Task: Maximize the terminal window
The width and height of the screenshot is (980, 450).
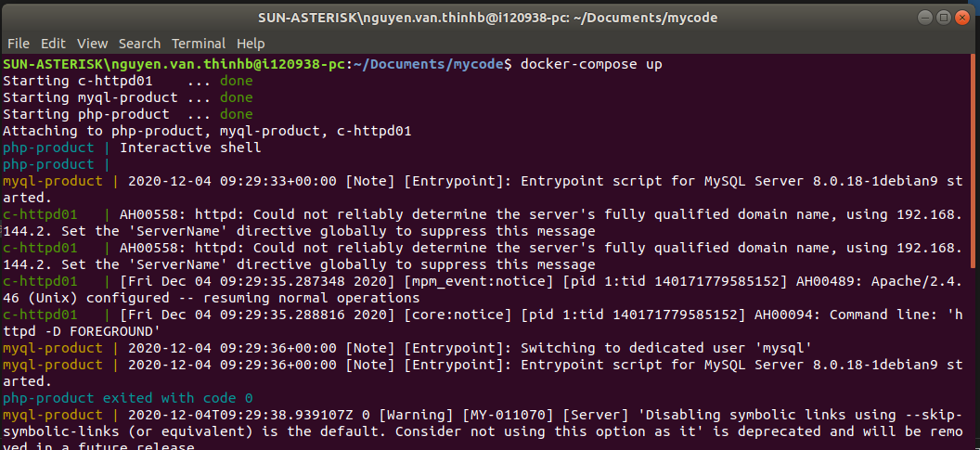Action: [x=944, y=18]
